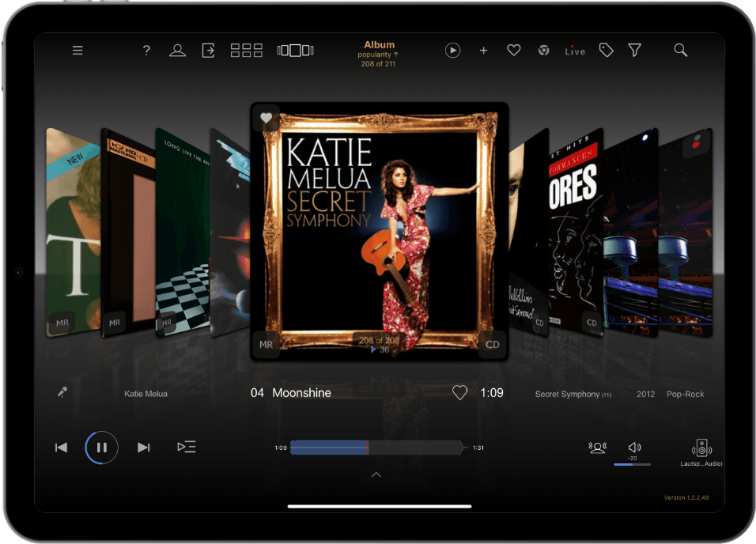Favorite the Moonshine track with heart
This screenshot has width=756, height=544.
[x=460, y=392]
